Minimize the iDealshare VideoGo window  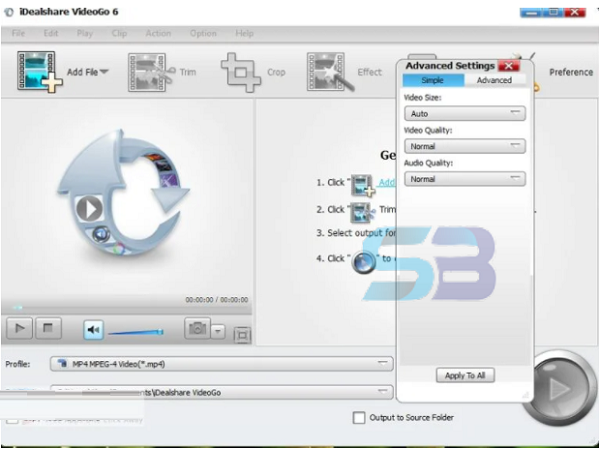[531, 12]
